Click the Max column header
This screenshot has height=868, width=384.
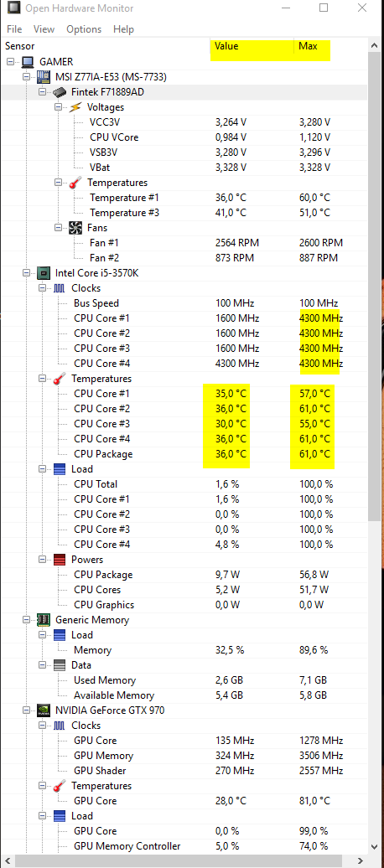[x=308, y=46]
